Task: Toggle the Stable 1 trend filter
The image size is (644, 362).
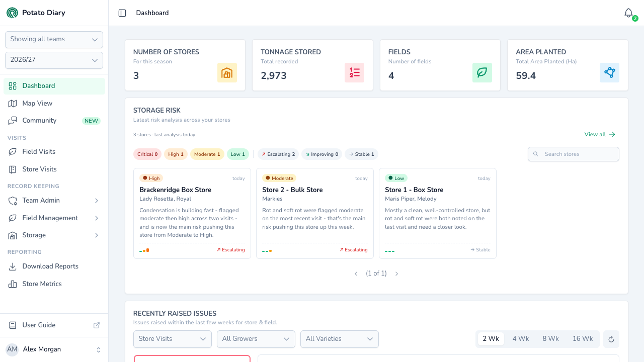Action: (361, 154)
